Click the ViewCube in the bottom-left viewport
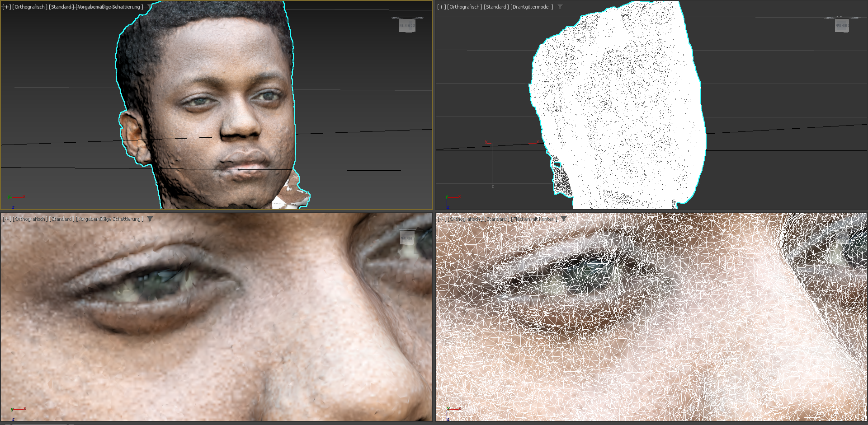Screen dimensions: 868x425 click(407, 237)
